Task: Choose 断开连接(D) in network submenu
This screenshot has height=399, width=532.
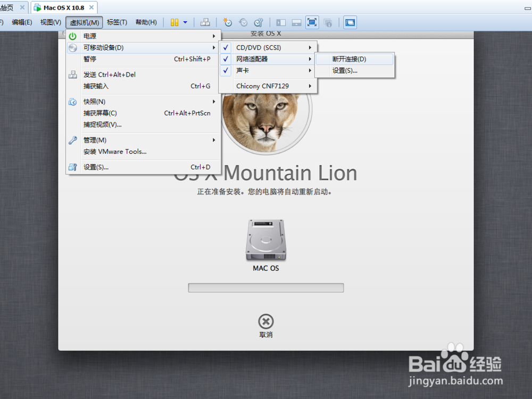Action: tap(354, 59)
